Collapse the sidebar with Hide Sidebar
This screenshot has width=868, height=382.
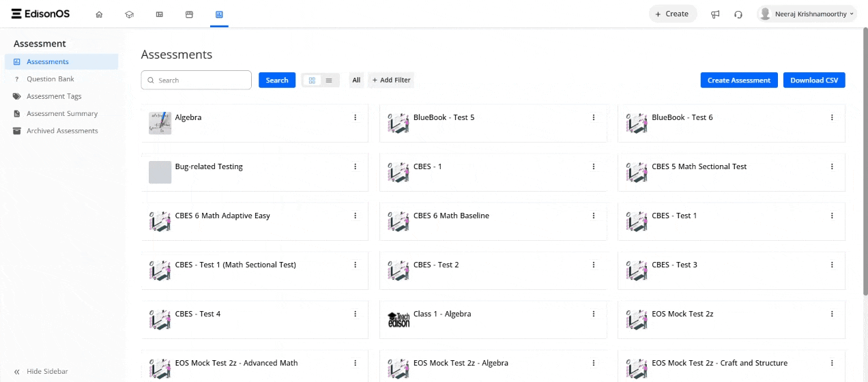(x=41, y=372)
